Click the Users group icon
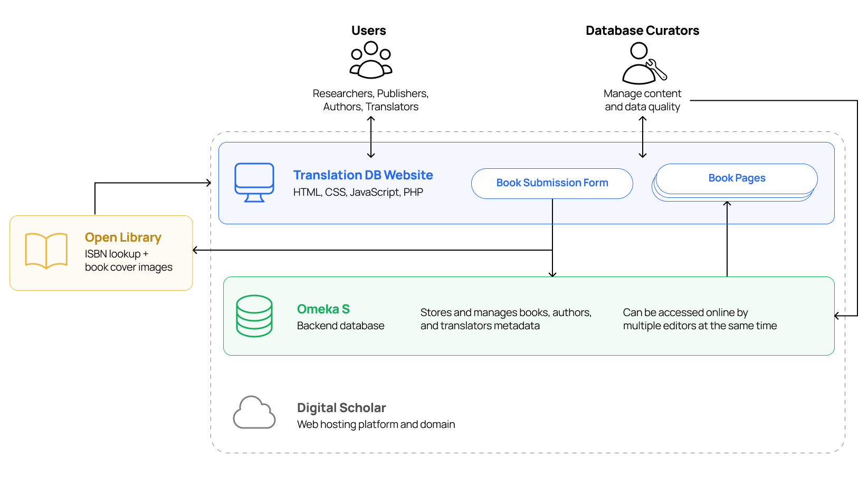Image resolution: width=868 pixels, height=477 pixels. coord(371,60)
